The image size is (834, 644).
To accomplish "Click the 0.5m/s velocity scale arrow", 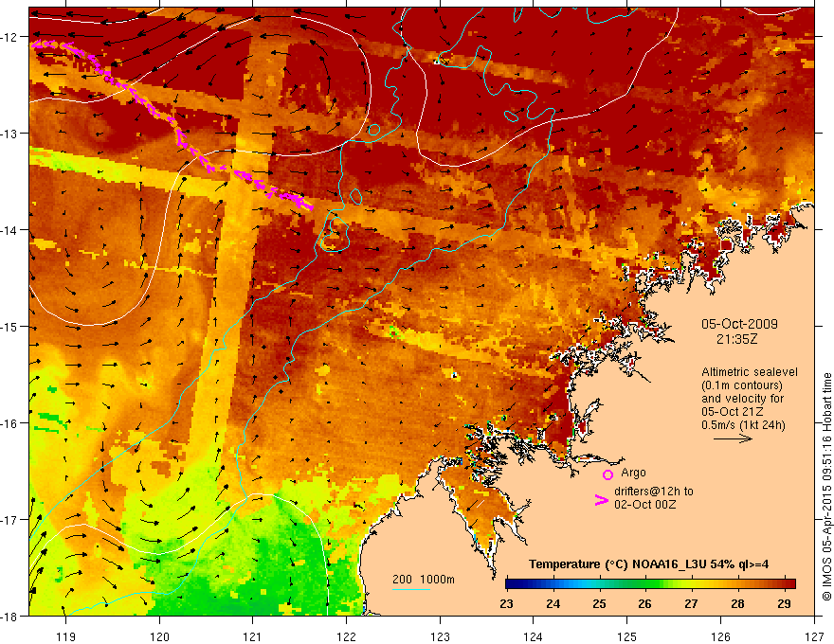I will coord(733,438).
